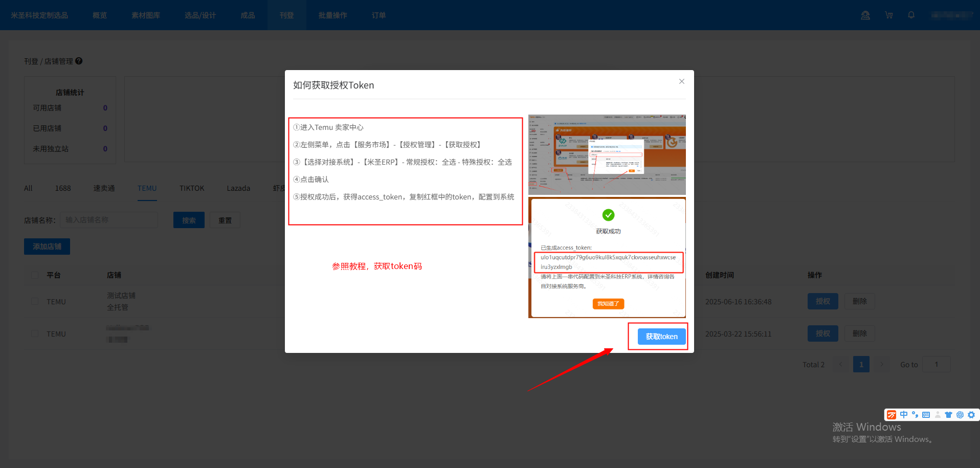Go to next page with pagination arrow
980x468 pixels.
(881, 365)
